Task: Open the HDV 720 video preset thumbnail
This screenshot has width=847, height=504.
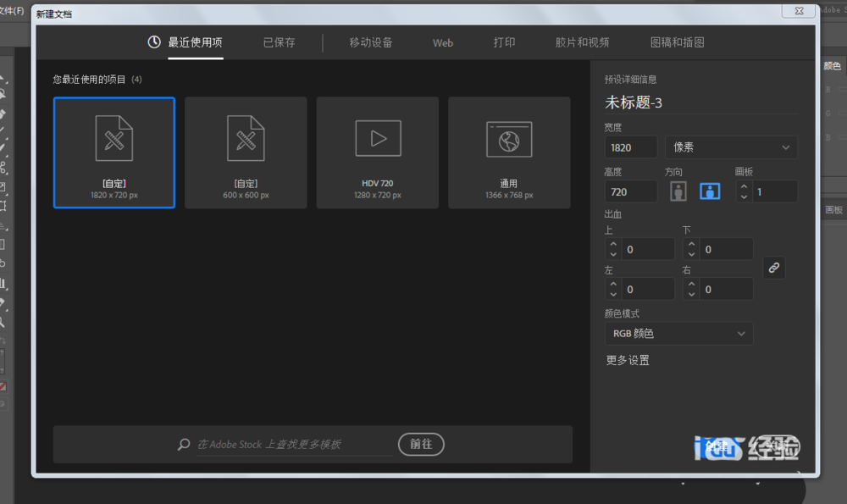Action: 377,152
